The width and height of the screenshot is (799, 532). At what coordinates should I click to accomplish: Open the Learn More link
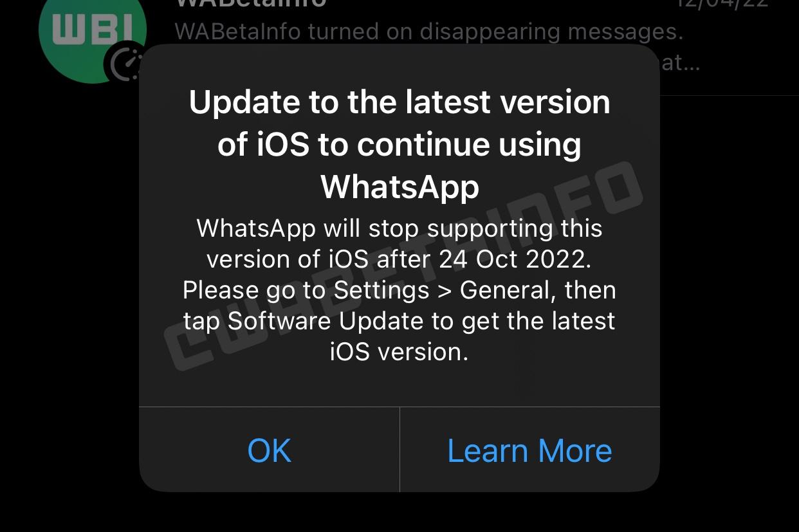pyautogui.click(x=529, y=450)
